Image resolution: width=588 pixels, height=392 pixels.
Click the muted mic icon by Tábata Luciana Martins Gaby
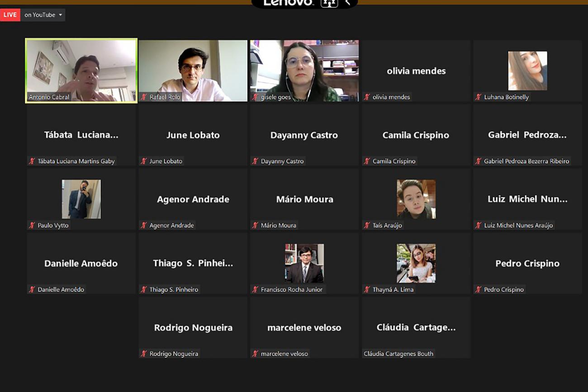[32, 161]
